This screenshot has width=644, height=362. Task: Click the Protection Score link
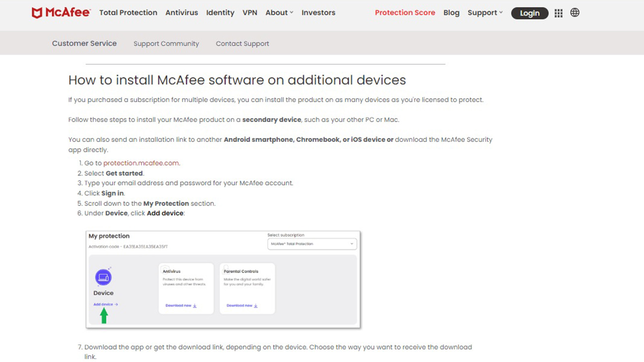(x=405, y=13)
